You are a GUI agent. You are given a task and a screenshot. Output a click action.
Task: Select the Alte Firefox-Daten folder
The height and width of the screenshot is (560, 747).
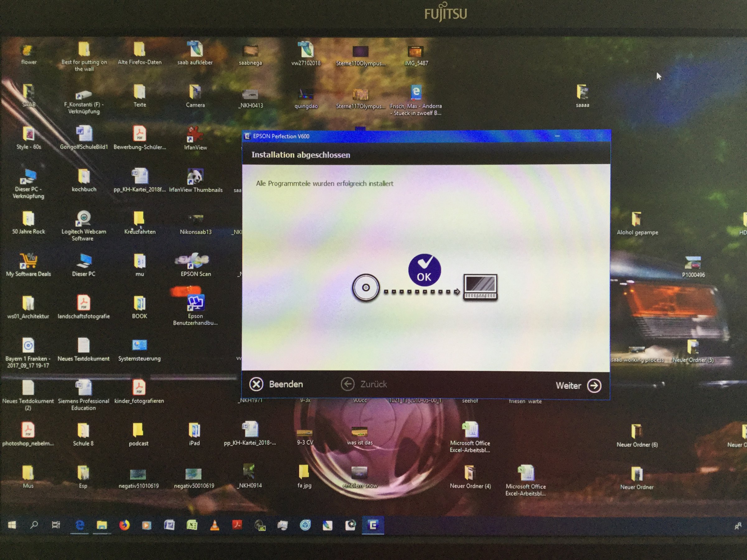click(x=139, y=53)
